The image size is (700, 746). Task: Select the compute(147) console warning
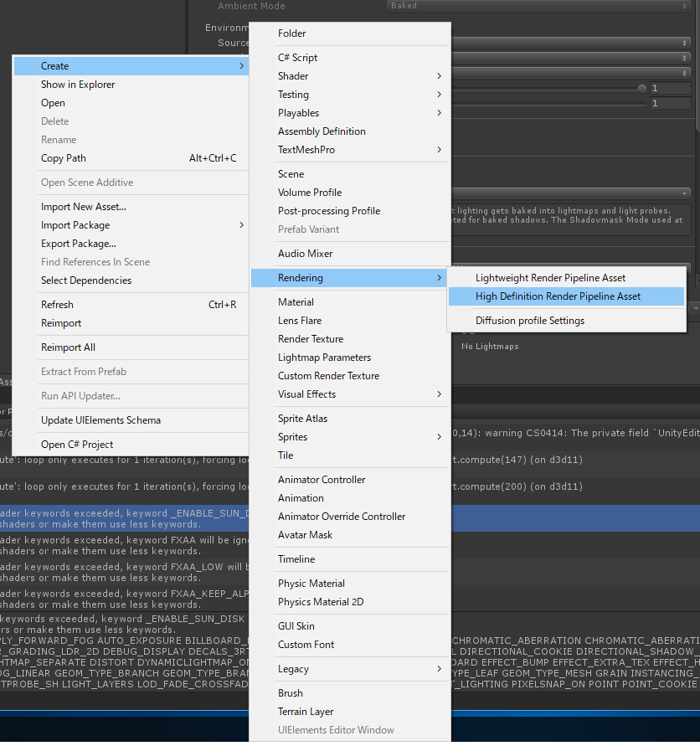pos(576,460)
